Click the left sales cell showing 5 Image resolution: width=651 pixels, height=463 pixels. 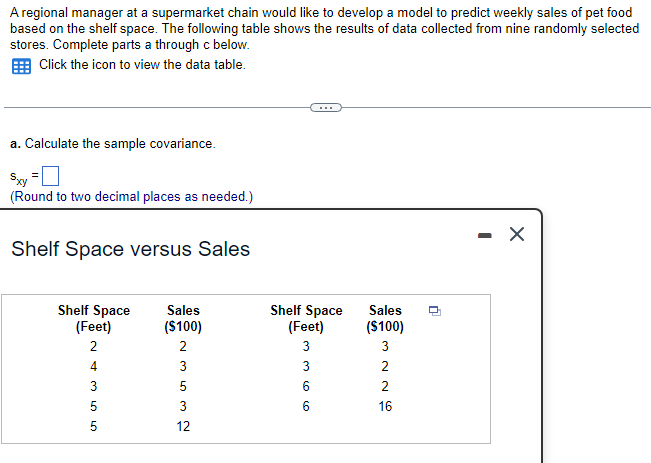click(x=183, y=386)
